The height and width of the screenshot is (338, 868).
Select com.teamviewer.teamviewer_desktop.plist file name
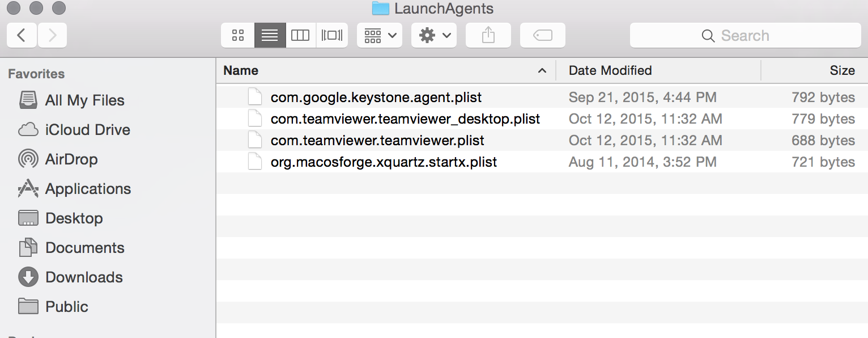405,119
